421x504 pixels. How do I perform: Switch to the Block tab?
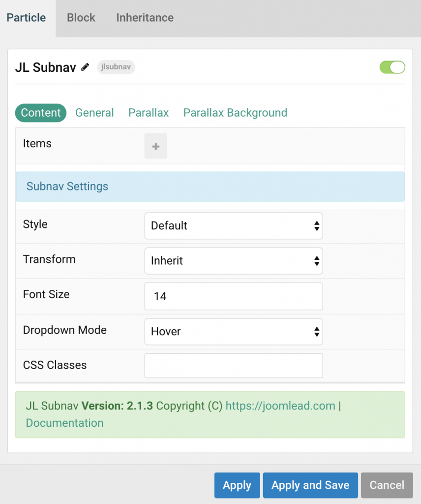(x=81, y=18)
